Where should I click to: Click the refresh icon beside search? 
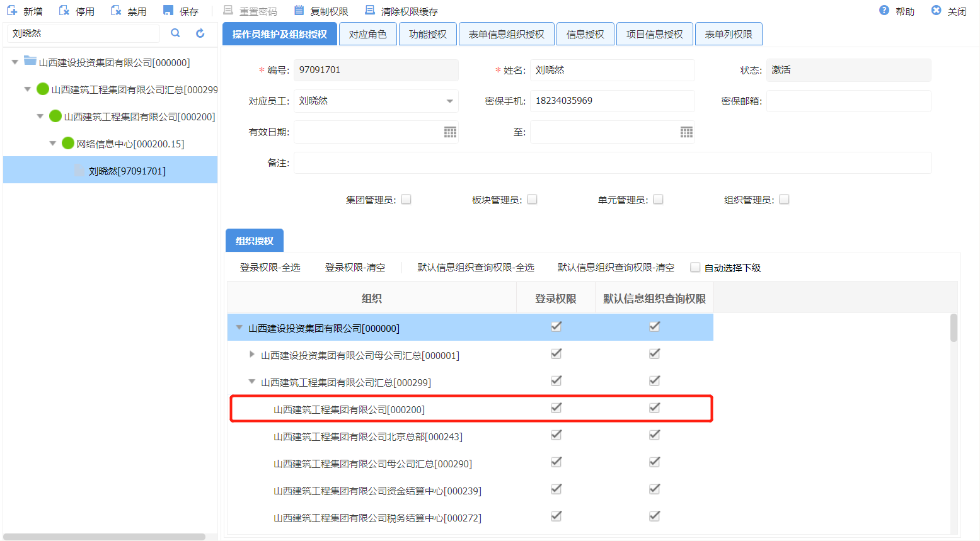[200, 33]
